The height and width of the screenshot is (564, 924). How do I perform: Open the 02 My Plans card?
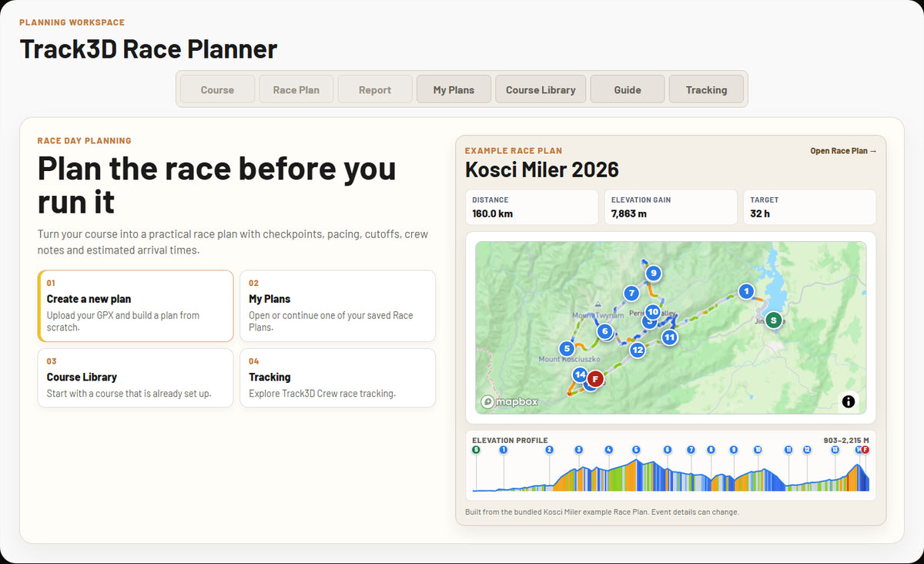[337, 306]
